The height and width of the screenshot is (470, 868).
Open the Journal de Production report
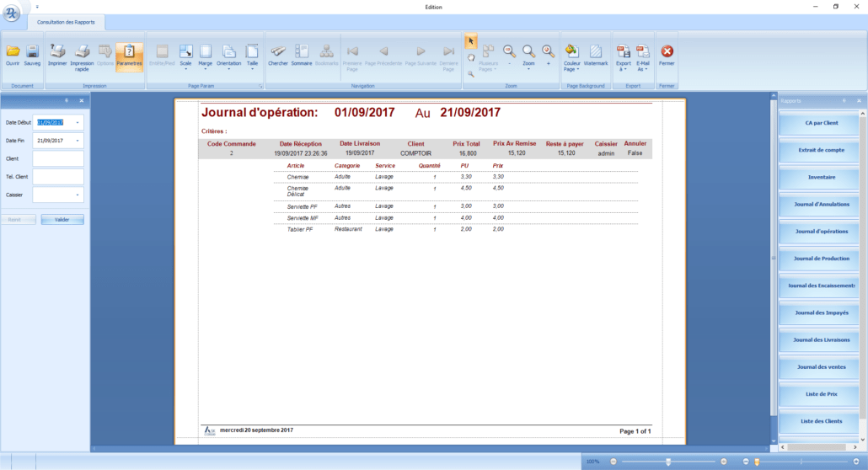coord(821,259)
